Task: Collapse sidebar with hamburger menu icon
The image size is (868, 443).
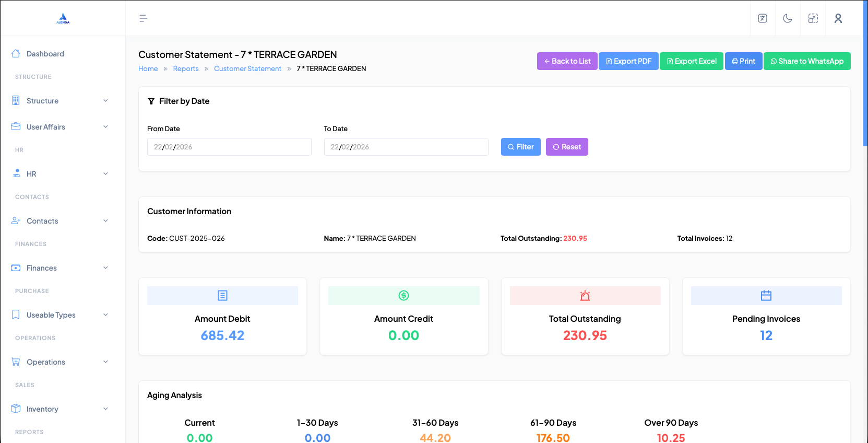Action: [143, 18]
